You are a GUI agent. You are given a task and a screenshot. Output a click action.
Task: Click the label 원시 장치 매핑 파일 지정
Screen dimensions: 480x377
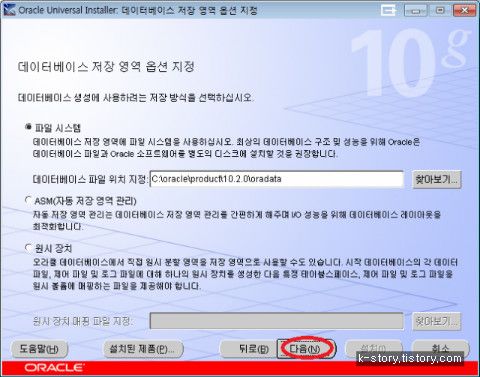point(82,321)
